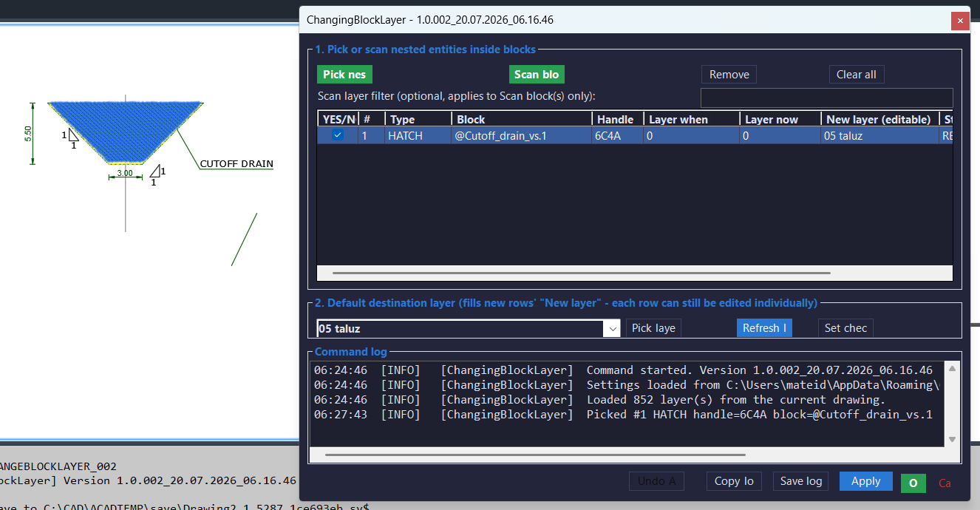Image resolution: width=980 pixels, height=510 pixels.
Task: Click the green Scan blocks button
Action: tap(537, 75)
